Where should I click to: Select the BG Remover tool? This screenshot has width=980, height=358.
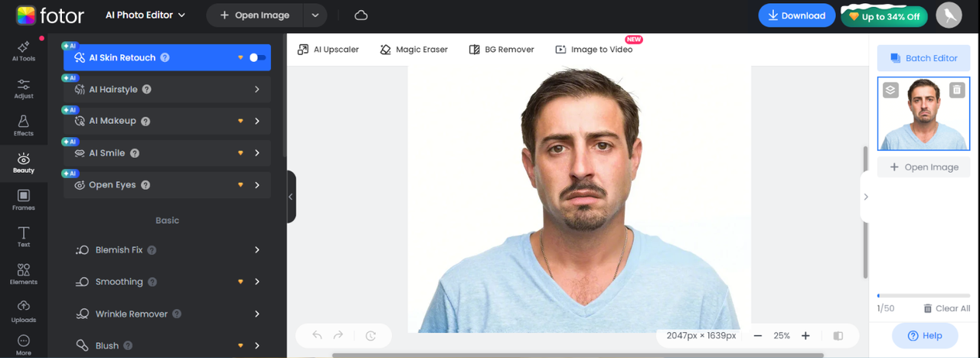click(x=501, y=49)
